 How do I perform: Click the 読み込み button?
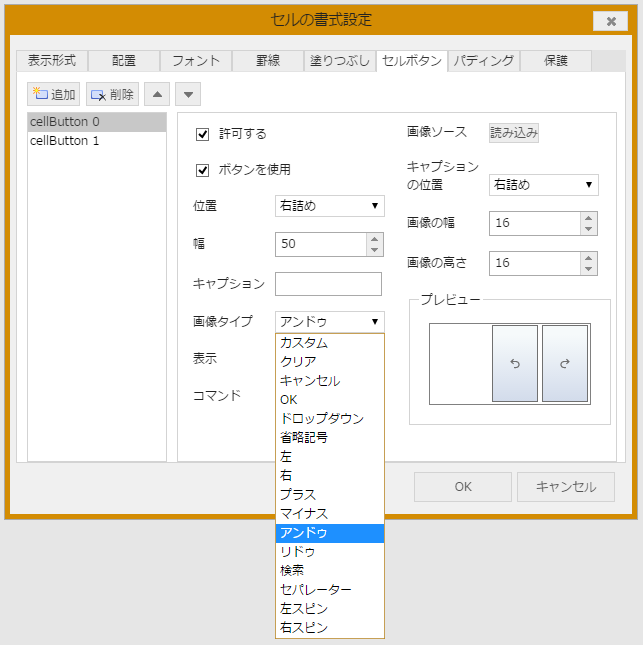pyautogui.click(x=514, y=133)
